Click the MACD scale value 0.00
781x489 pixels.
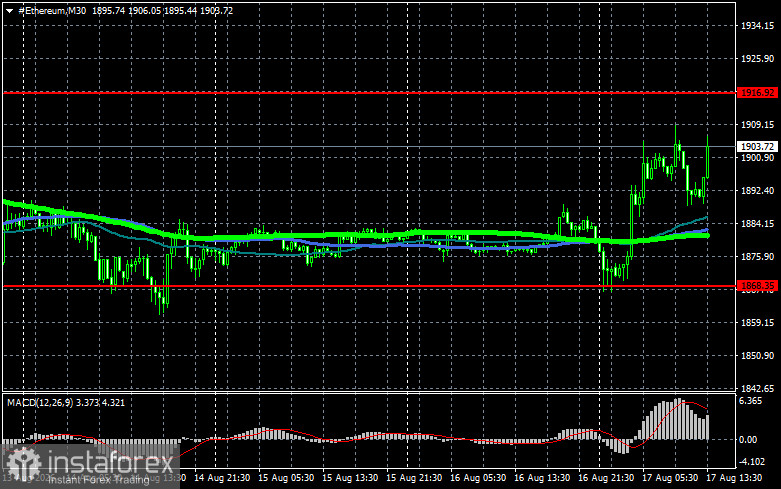(749, 440)
